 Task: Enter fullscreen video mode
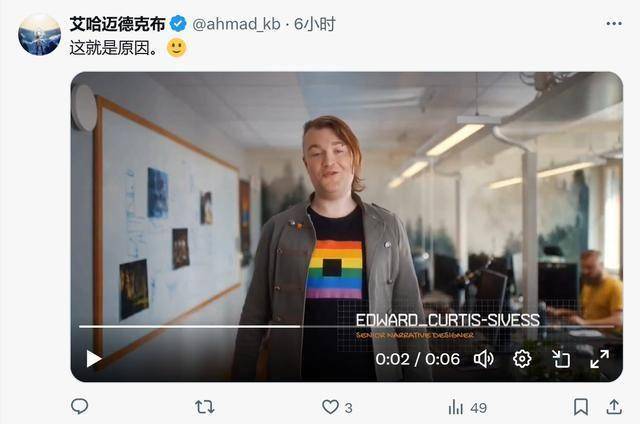point(600,359)
